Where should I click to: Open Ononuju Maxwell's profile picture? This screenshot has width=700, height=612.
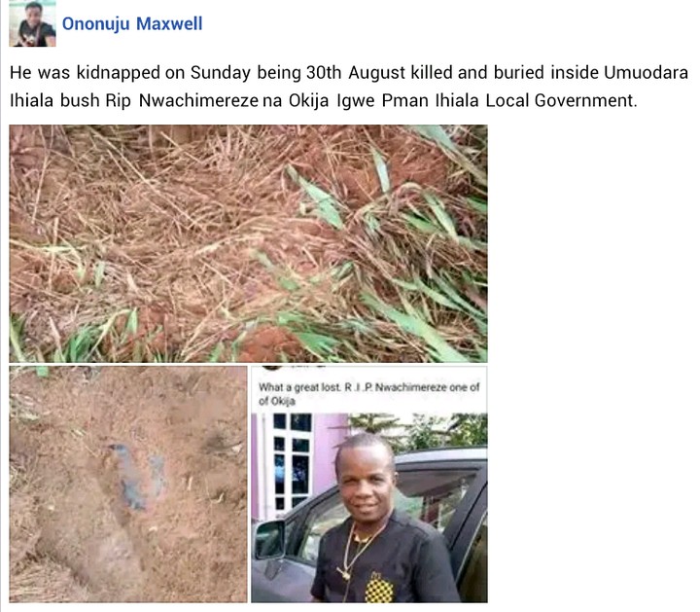33,23
